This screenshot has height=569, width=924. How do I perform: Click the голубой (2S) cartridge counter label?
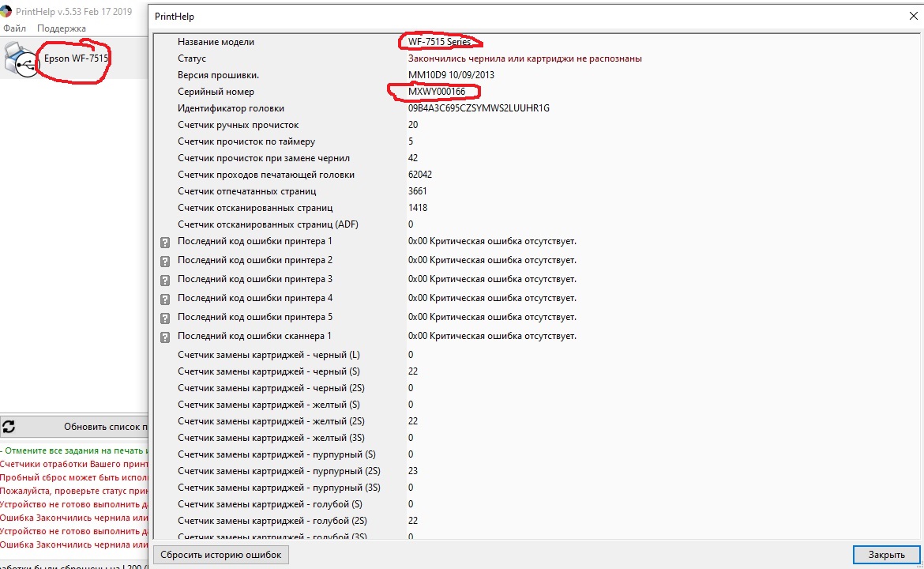[272, 521]
